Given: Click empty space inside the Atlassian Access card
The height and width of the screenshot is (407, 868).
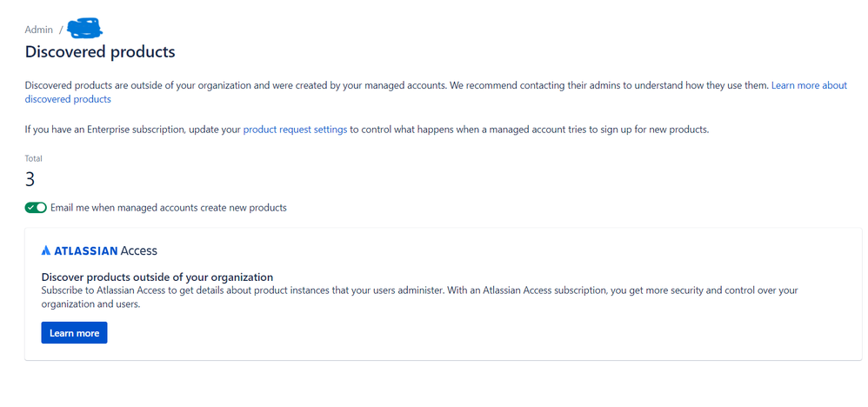Looking at the screenshot, I should pos(522,335).
